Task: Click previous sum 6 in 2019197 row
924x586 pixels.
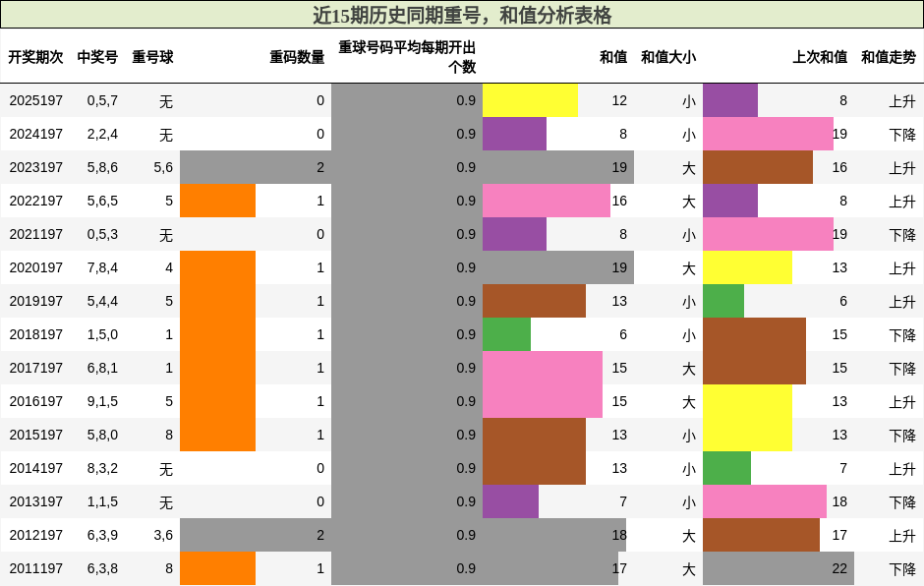Action: click(x=843, y=301)
